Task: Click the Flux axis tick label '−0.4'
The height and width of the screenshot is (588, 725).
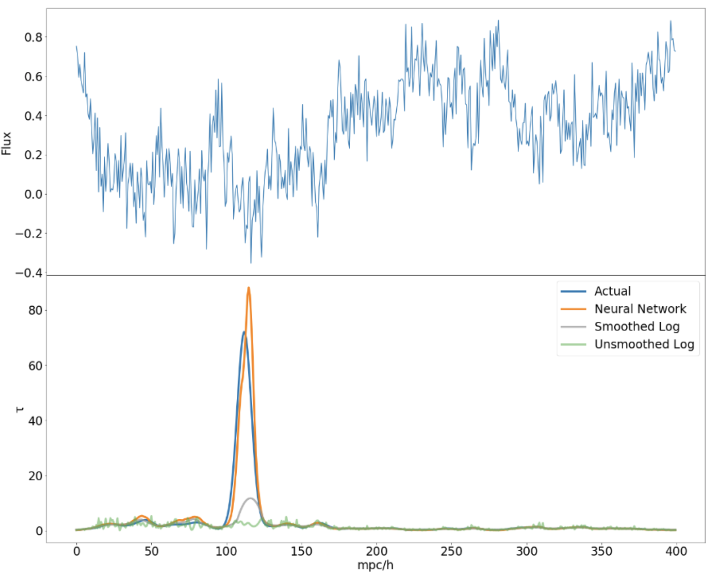Action: [29, 273]
